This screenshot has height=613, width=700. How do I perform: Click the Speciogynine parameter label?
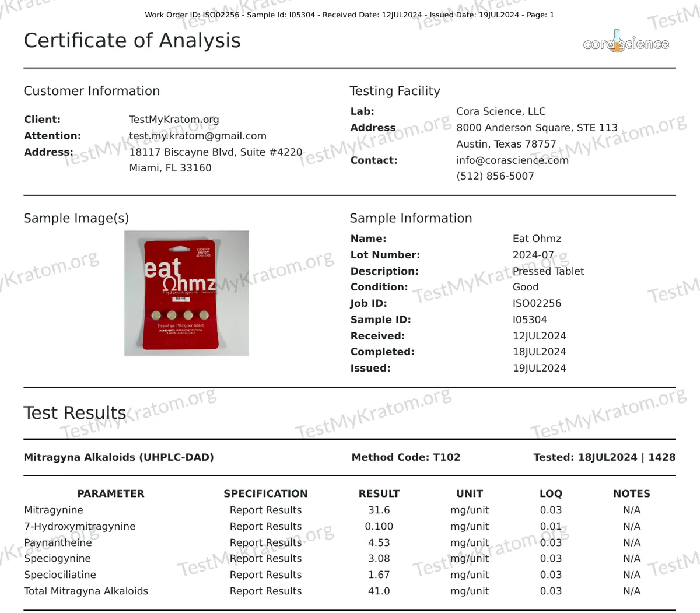[57, 558]
